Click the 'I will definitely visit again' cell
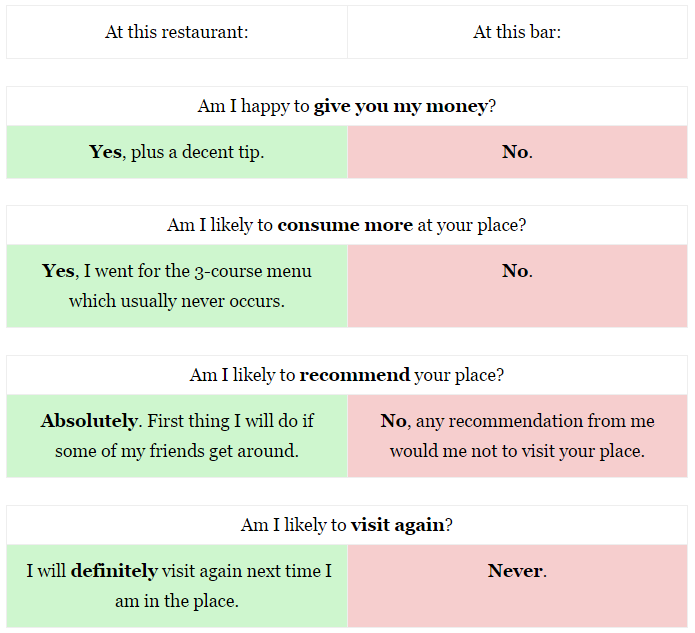Viewport: 695px width, 633px height. pyautogui.click(x=177, y=586)
